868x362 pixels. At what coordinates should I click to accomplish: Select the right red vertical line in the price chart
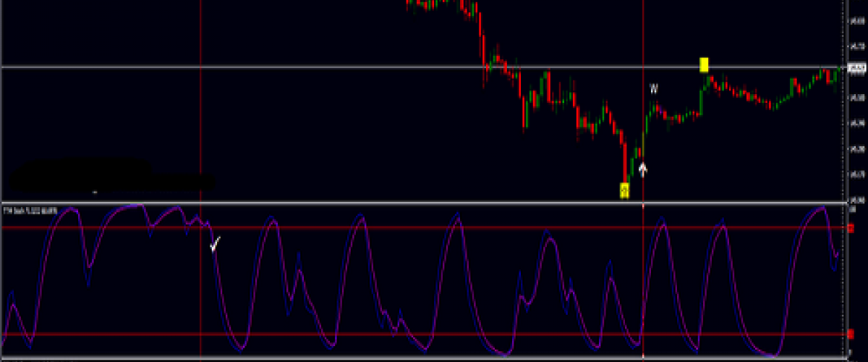point(643,43)
